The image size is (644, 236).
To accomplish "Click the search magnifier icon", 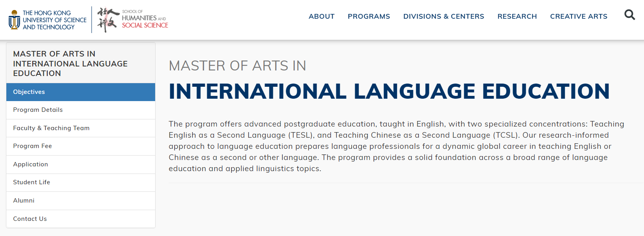I will pos(629,15).
